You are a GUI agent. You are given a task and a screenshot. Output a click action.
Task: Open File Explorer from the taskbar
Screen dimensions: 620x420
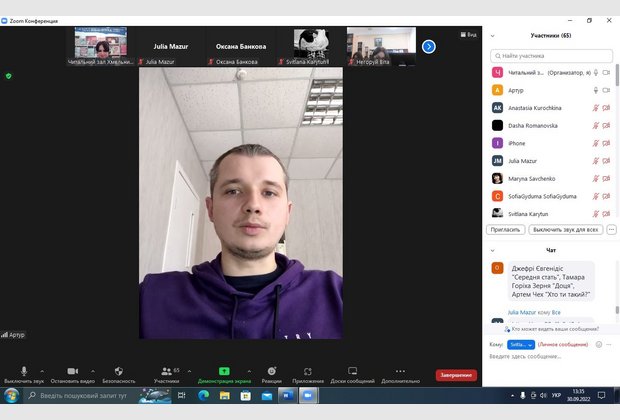225,395
